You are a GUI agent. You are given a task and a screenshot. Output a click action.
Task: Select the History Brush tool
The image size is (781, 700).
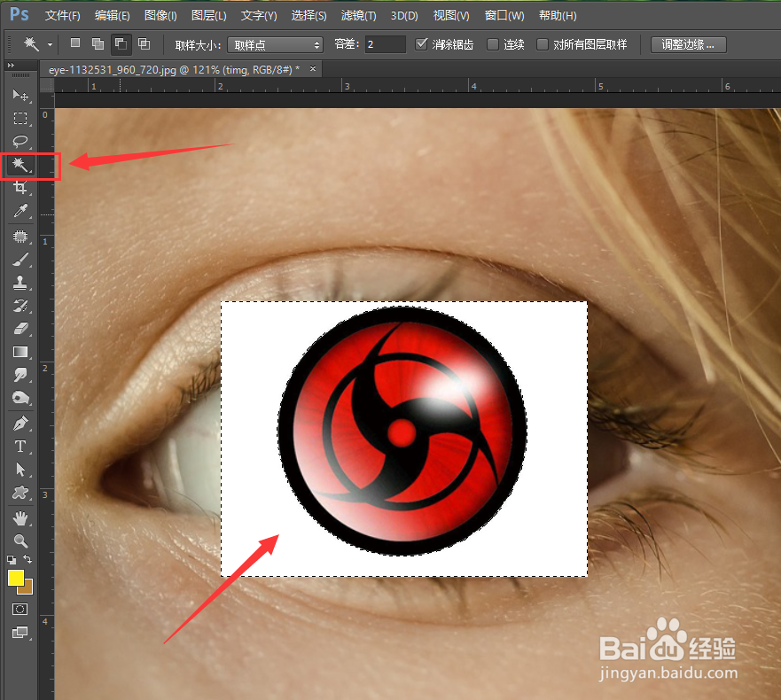tap(20, 306)
